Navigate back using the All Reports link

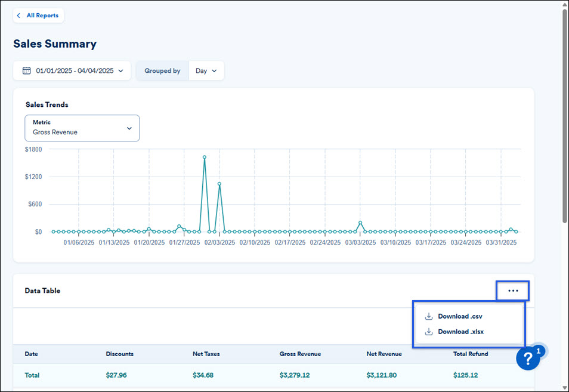[42, 15]
